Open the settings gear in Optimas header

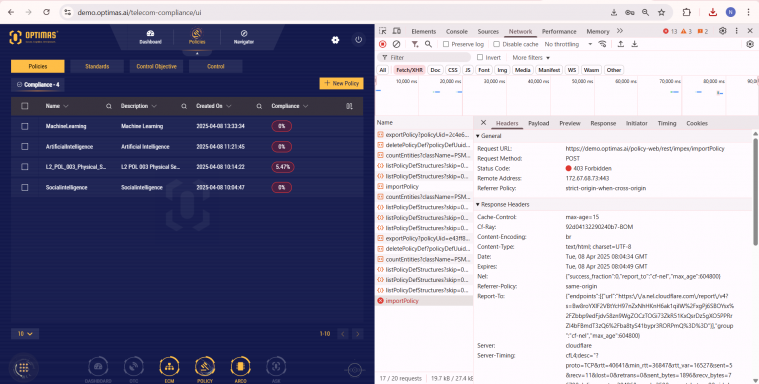(x=335, y=40)
